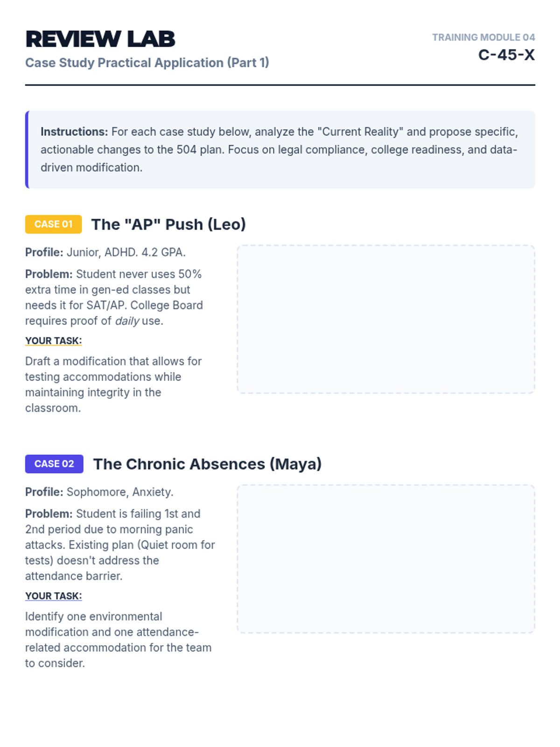Click the YOUR TASK label under Case 01
This screenshot has height=747, width=560.
click(53, 341)
